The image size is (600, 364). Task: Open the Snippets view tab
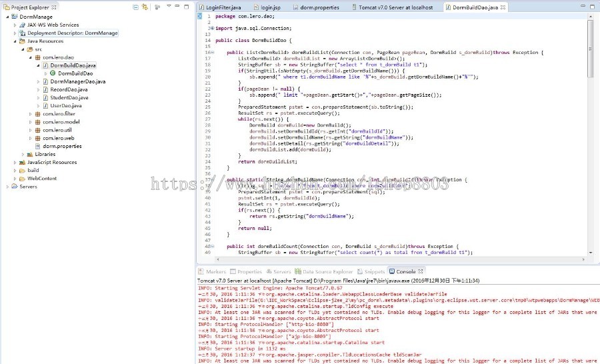371,271
